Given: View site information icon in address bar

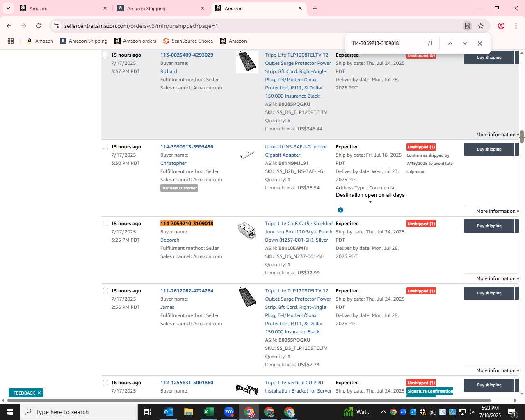Looking at the screenshot, I should pyautogui.click(x=56, y=26).
